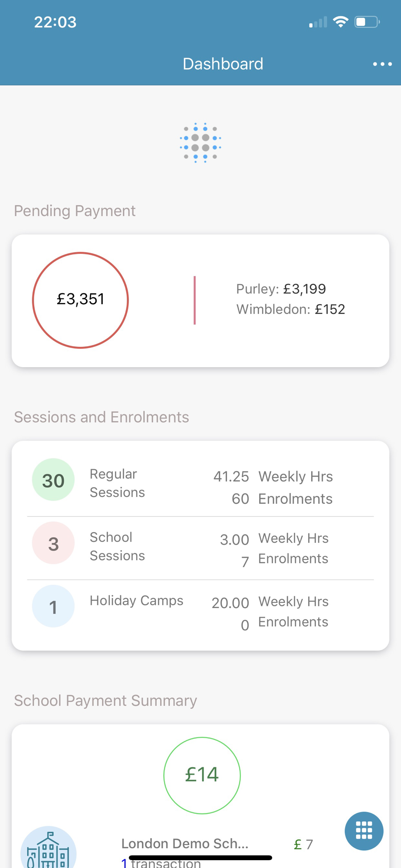Tap the red £3,351 pending payment circle
The width and height of the screenshot is (401, 868).
tap(80, 300)
